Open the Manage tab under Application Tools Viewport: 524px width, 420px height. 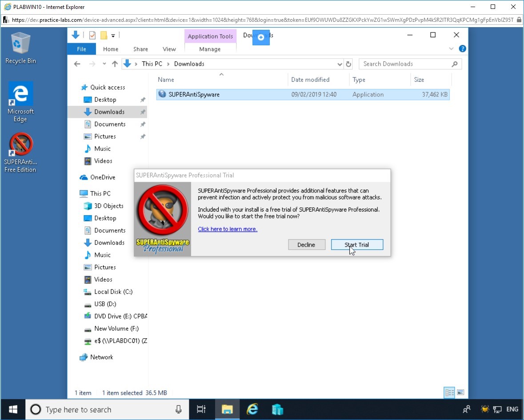coord(210,49)
